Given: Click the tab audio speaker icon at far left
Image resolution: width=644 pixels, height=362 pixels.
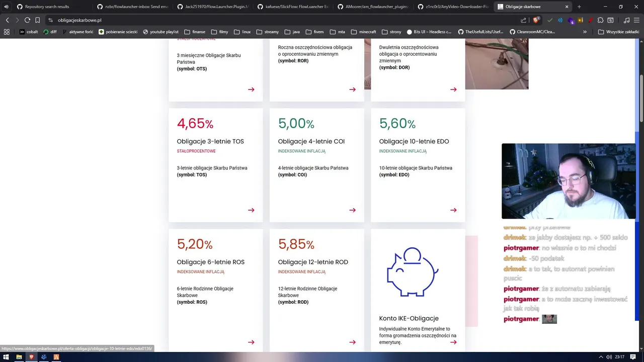Looking at the screenshot, I should point(6,7).
